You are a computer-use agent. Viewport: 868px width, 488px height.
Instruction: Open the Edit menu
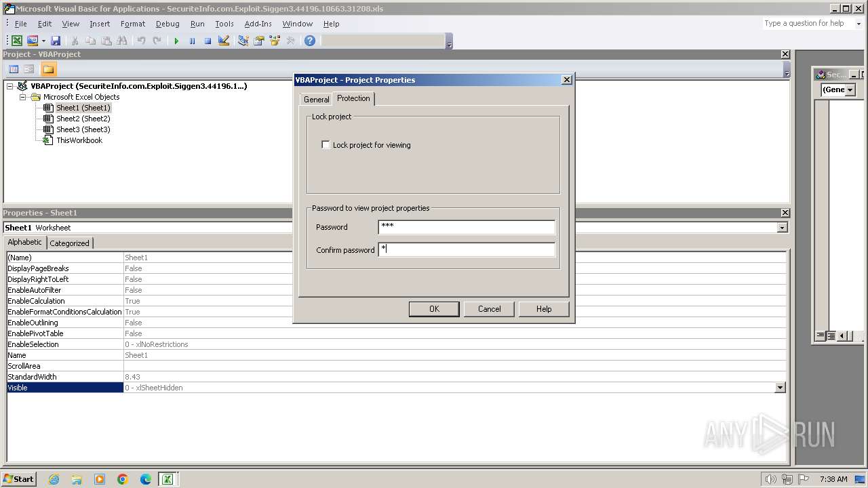coord(45,24)
